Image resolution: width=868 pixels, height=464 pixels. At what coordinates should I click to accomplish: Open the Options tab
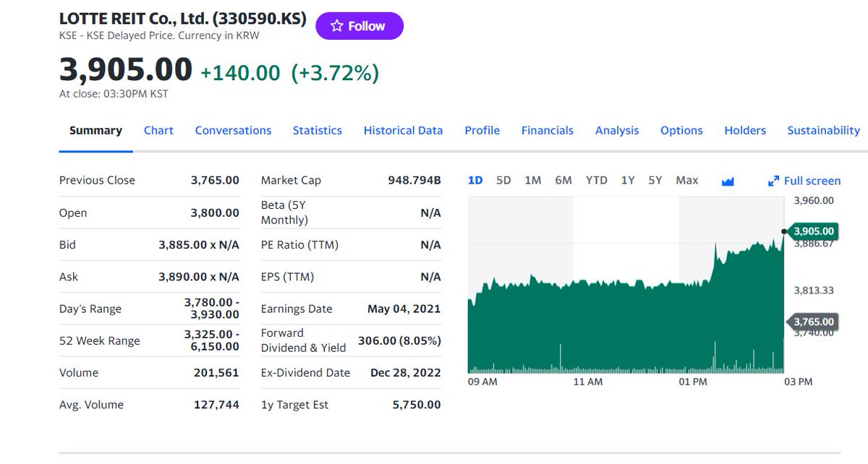point(681,131)
